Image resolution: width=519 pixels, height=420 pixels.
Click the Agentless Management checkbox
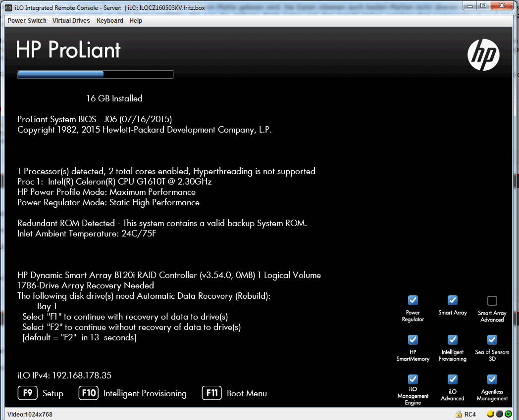pyautogui.click(x=492, y=379)
